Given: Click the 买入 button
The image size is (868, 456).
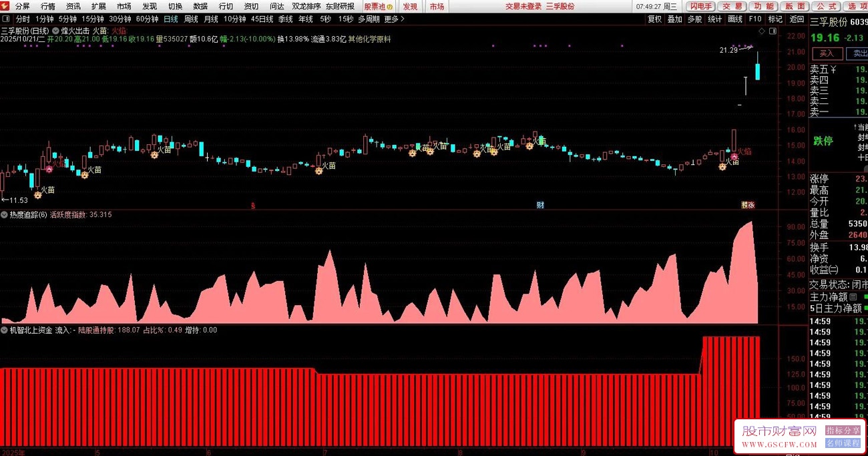Looking at the screenshot, I should click(x=828, y=53).
